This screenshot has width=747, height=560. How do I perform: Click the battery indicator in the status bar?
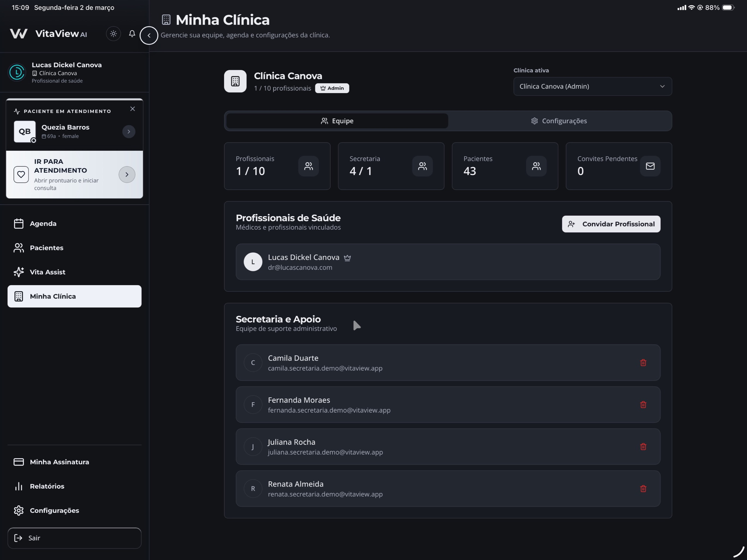tap(728, 7)
